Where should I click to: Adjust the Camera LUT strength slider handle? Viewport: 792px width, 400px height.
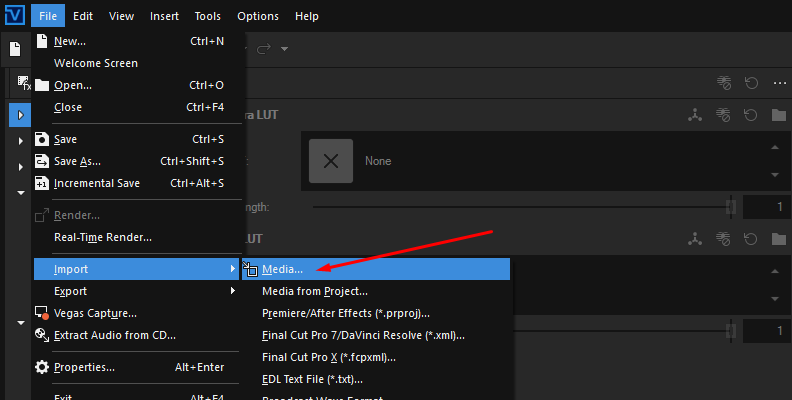[730, 207]
